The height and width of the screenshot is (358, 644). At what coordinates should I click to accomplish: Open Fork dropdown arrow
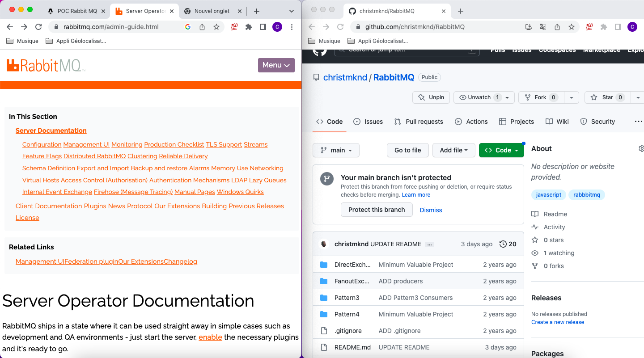point(571,97)
